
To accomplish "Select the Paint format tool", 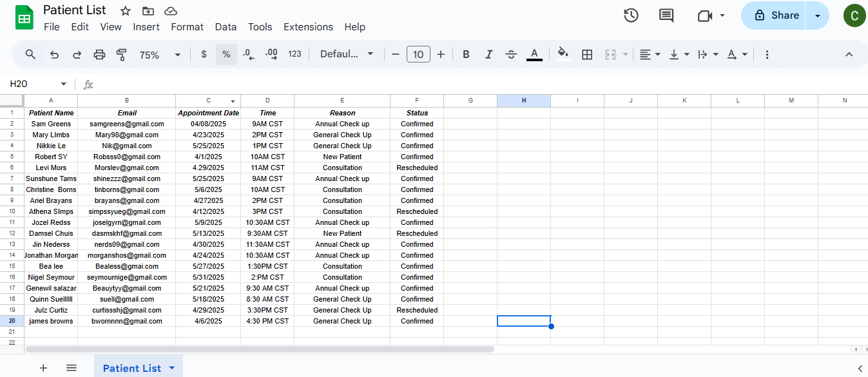I will click(121, 55).
